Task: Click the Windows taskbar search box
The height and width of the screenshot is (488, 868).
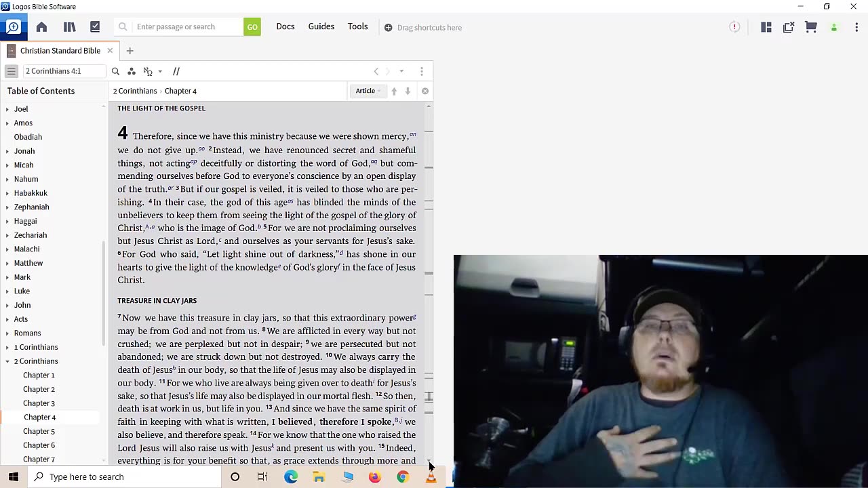Action: click(124, 477)
